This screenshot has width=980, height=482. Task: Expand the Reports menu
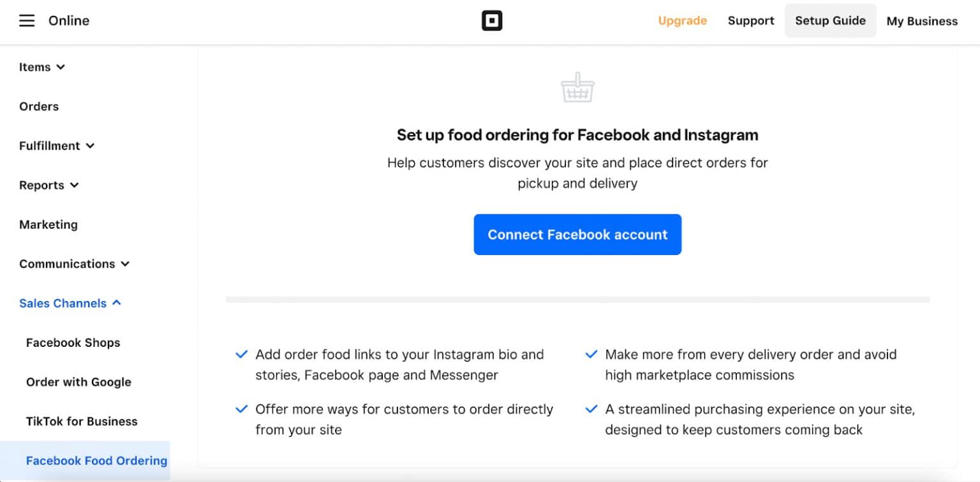[x=48, y=185]
